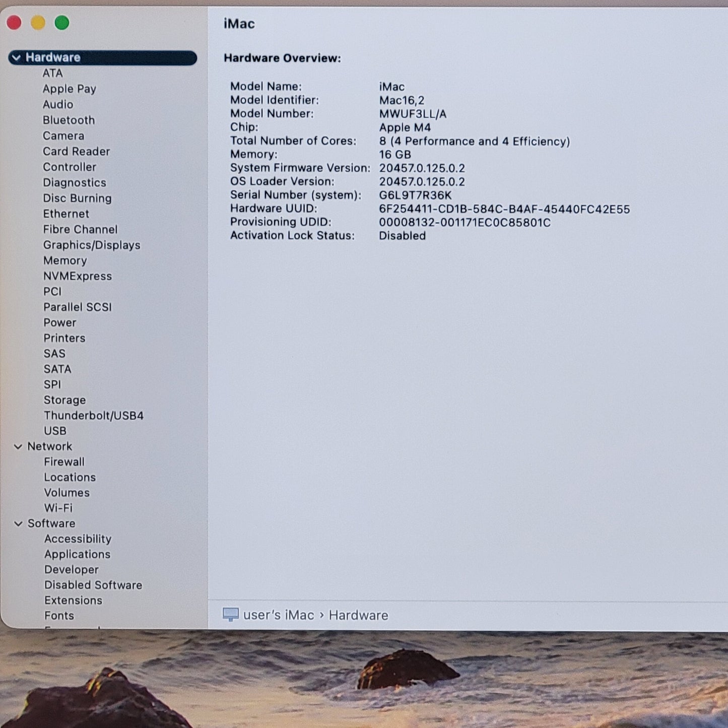Viewport: 728px width, 728px height.
Task: Open Graphics/Displays in the sidebar
Action: 92,245
